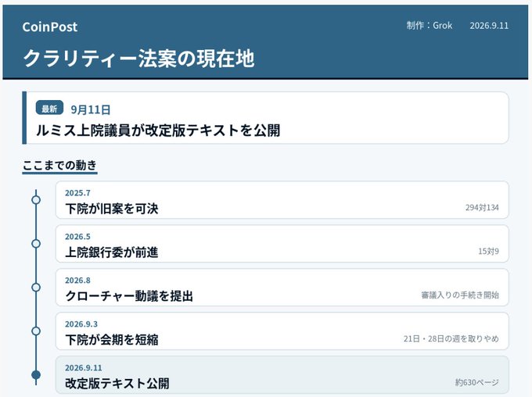Click the 15対9 vote count

pyautogui.click(x=488, y=251)
